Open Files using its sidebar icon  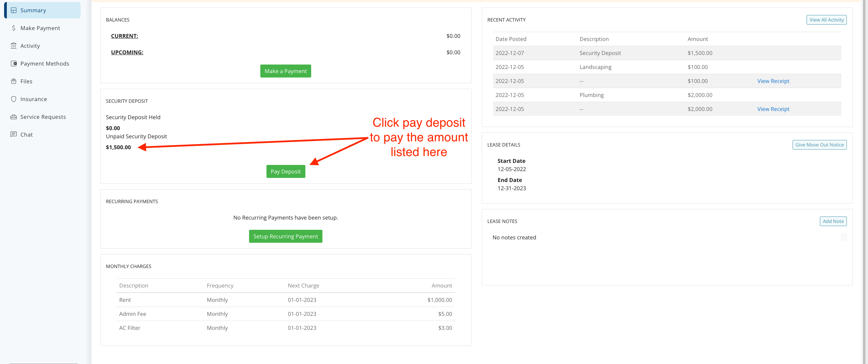coord(14,81)
